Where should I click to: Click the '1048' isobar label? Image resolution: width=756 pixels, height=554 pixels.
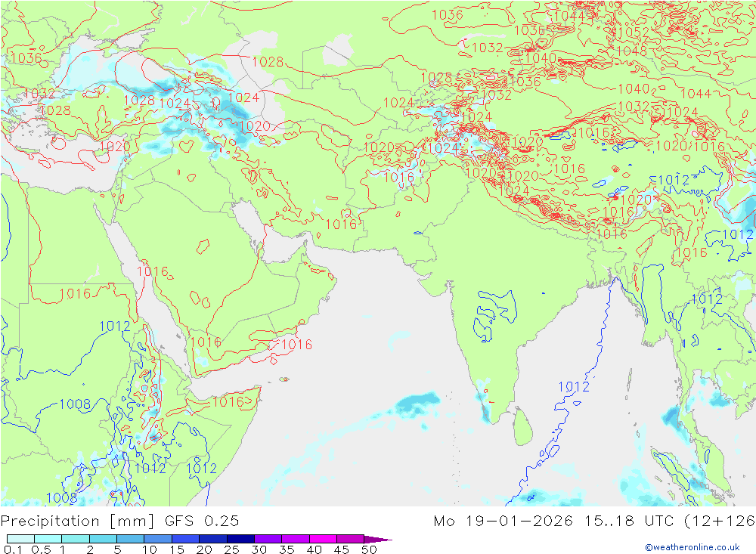click(x=631, y=51)
